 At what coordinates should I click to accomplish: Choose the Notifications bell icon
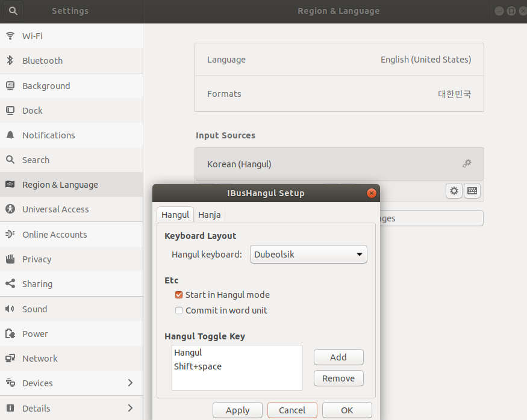[10, 135]
